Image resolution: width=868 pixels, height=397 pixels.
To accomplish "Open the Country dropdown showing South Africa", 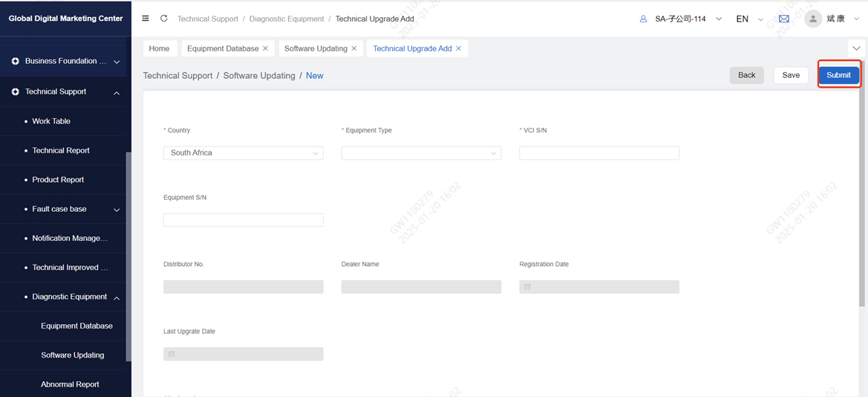I will pos(243,153).
